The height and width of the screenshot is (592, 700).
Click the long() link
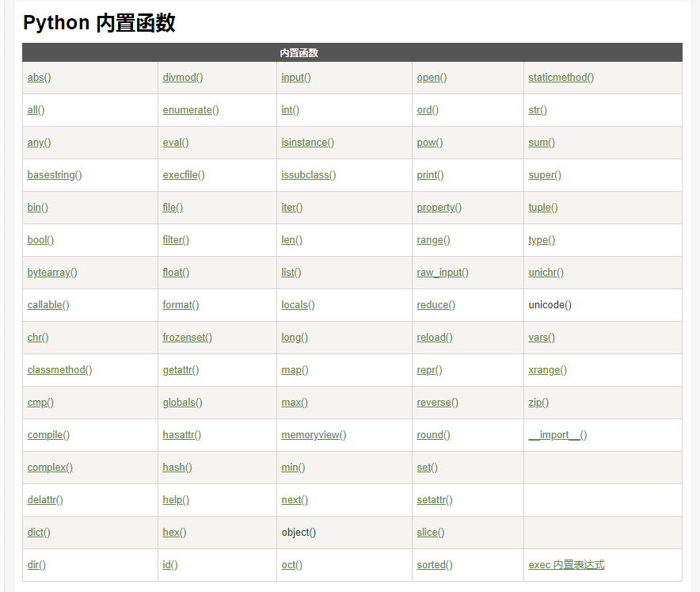point(295,338)
